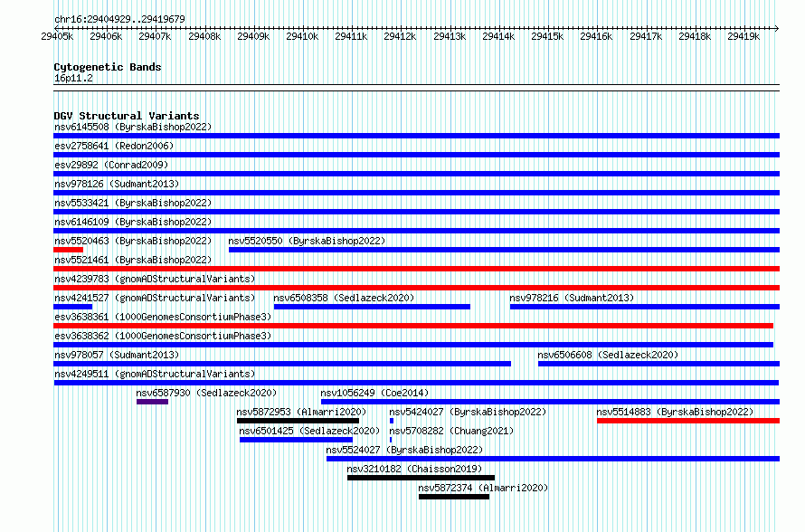Viewport: 805px width, 532px height.
Task: Click the blue bar under nsv978057
Action: 282,364
